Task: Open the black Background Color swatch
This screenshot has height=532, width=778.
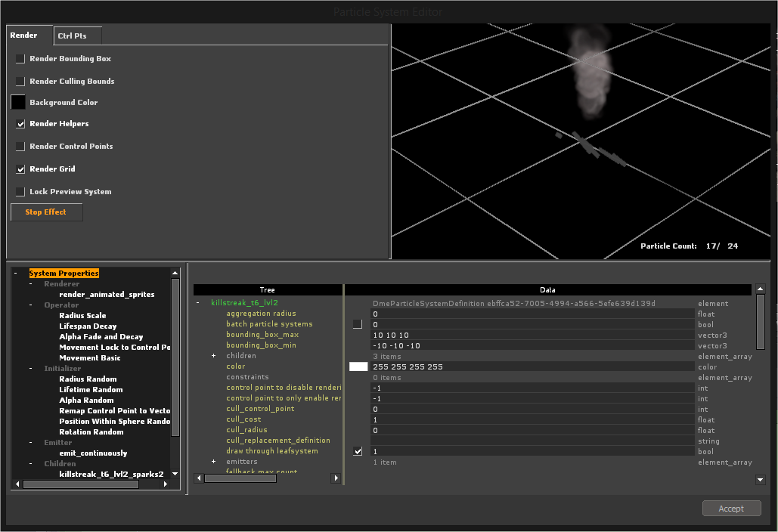Action: 18,102
